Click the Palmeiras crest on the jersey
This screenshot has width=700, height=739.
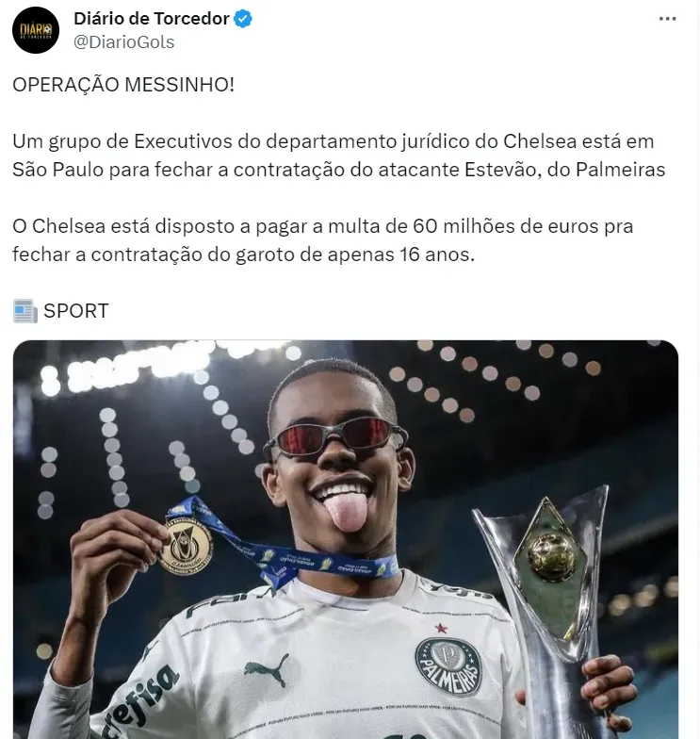tap(448, 666)
